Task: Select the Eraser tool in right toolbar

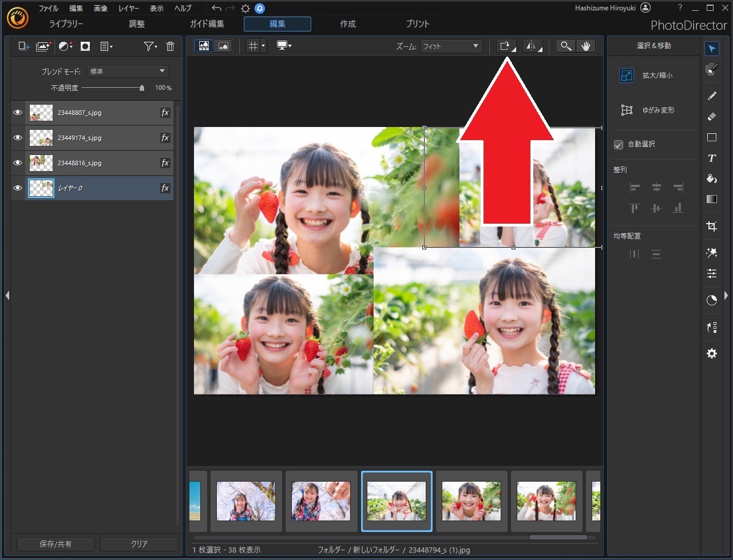Action: pos(711,117)
